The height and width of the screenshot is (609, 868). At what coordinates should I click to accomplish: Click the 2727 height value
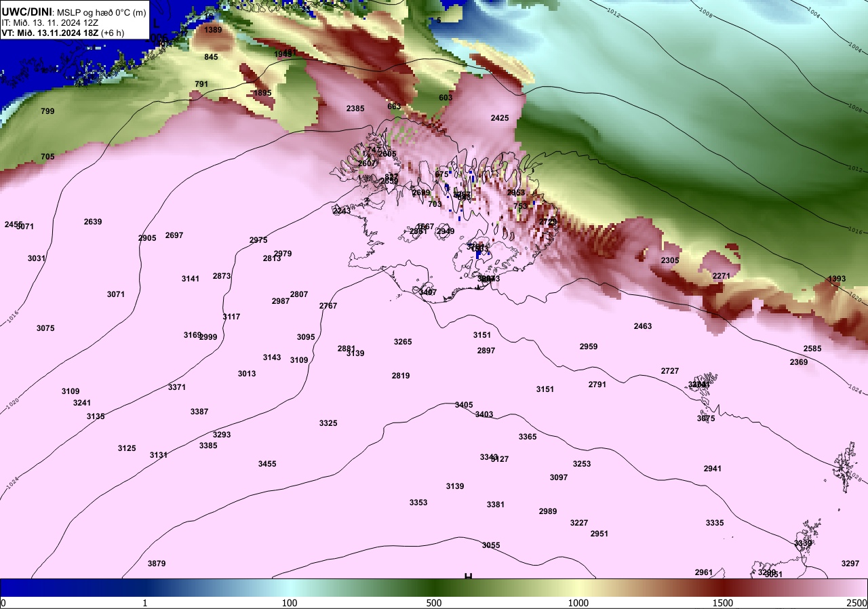pos(670,371)
